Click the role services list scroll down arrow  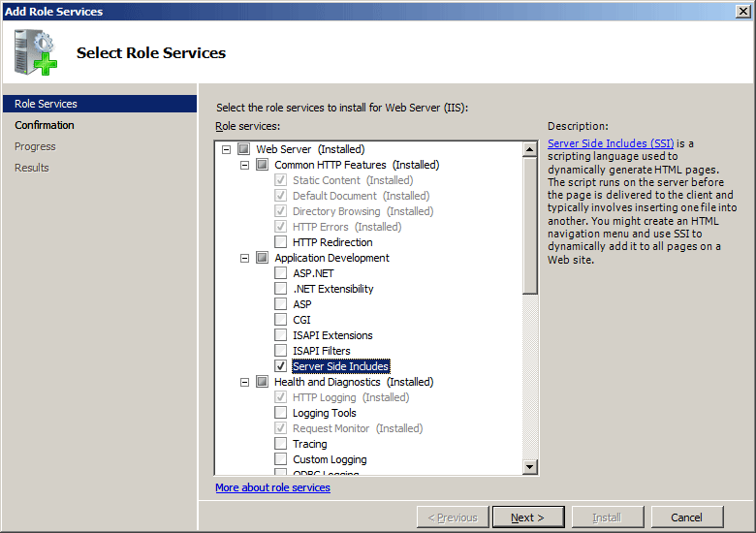(x=530, y=467)
